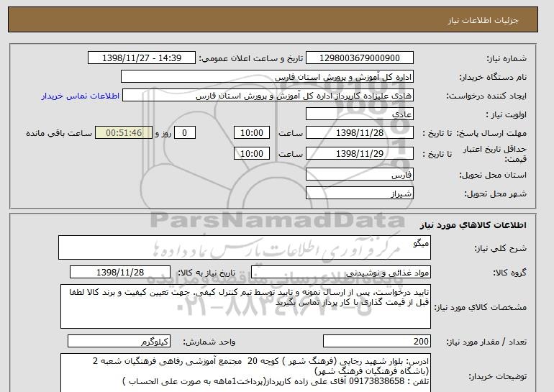Viewport: 554px width, 392px height.
Task: Click the label توضیحات خریدار
Action: 497,376
